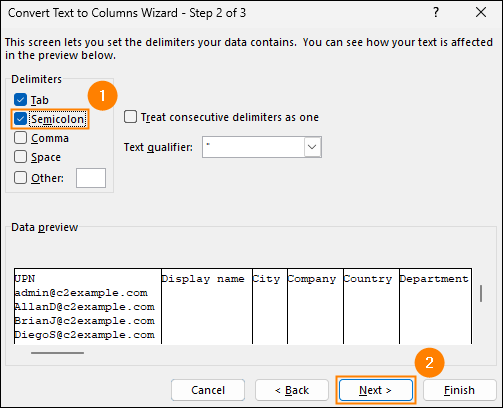Select the City column in preview
The width and height of the screenshot is (503, 408).
(266, 279)
